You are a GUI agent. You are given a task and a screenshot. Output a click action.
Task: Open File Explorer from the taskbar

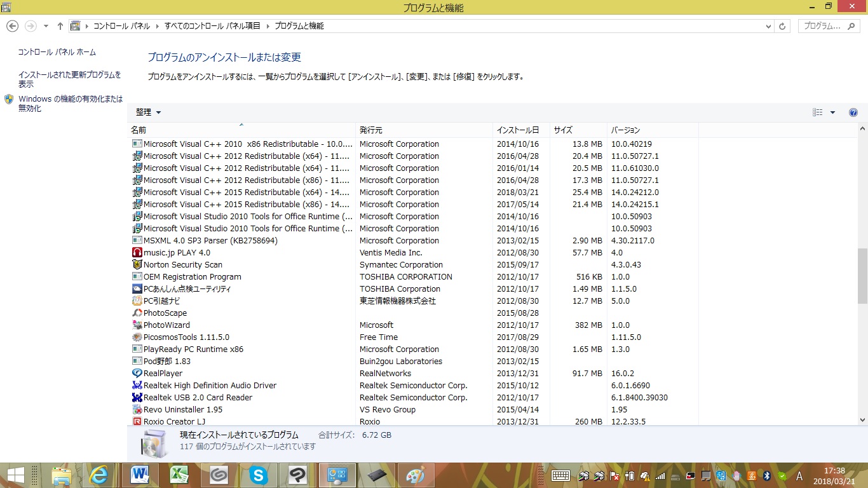[62, 475]
